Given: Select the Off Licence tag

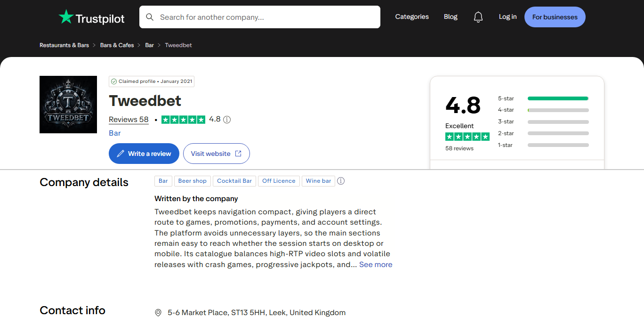Looking at the screenshot, I should [279, 181].
